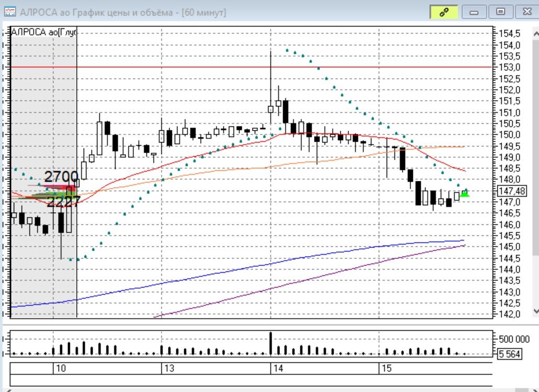Click the date label 14 on time axis
Screen dimensions: 539x392
click(278, 368)
